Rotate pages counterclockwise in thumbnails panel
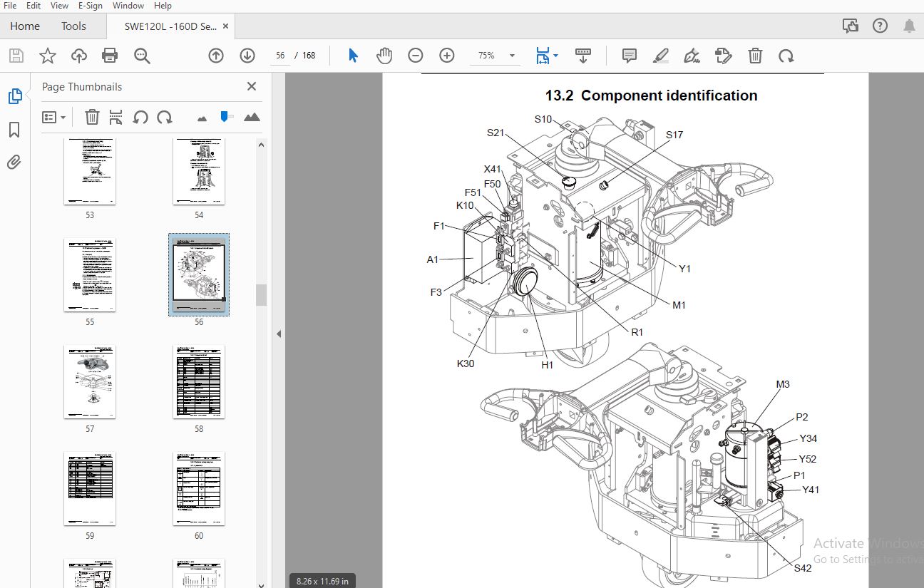 [140, 117]
